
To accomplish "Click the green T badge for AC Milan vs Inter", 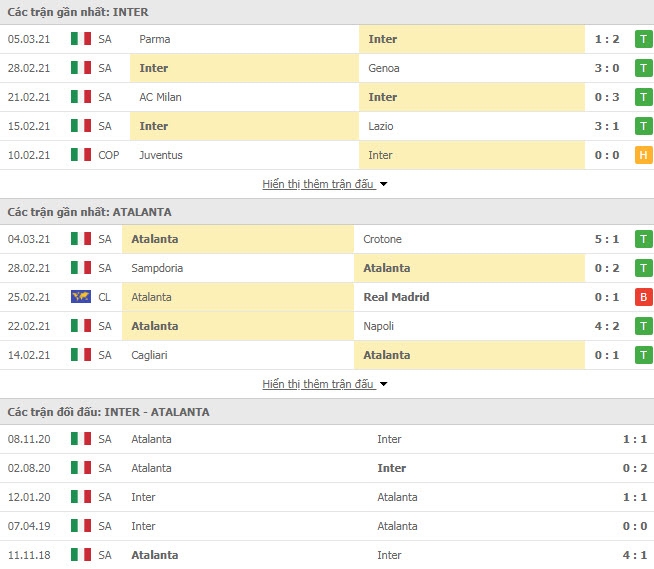I will tap(644, 97).
